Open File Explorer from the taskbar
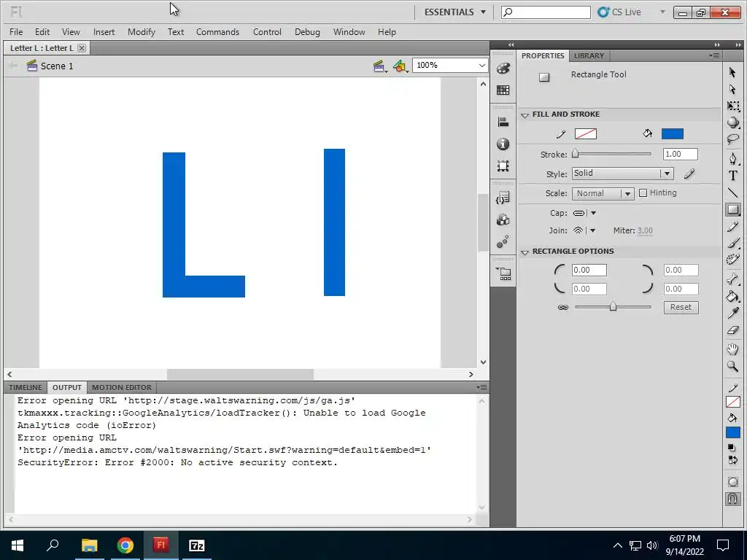 (x=90, y=545)
